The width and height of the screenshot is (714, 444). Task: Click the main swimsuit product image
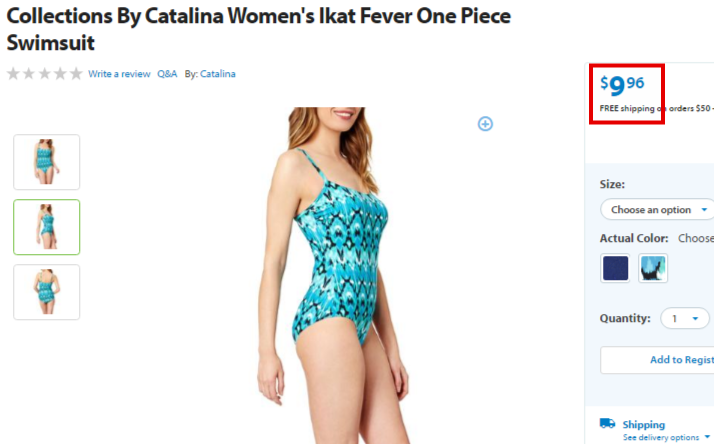click(x=333, y=275)
